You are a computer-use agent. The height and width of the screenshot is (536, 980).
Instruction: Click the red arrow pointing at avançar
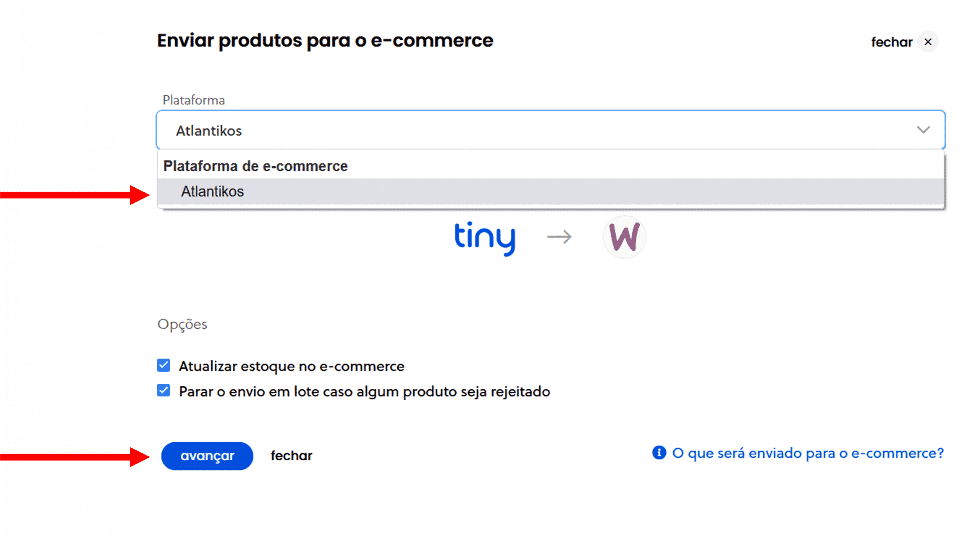(75, 457)
